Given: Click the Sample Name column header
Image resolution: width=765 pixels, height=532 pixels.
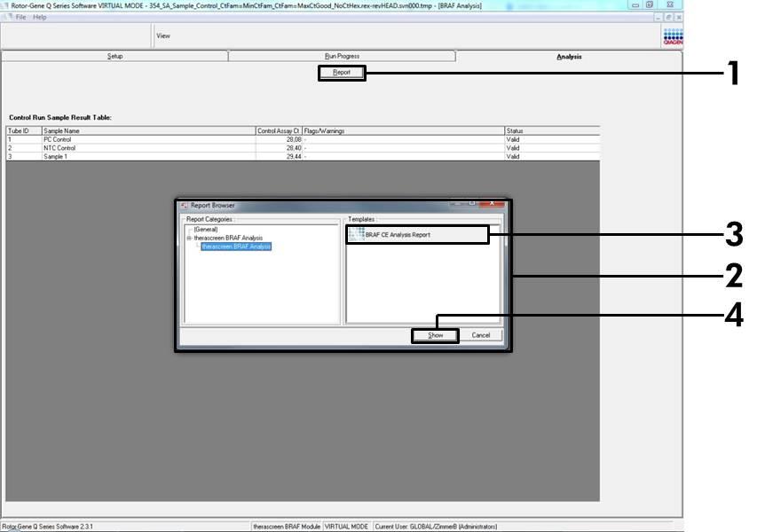Looking at the screenshot, I should (149, 130).
